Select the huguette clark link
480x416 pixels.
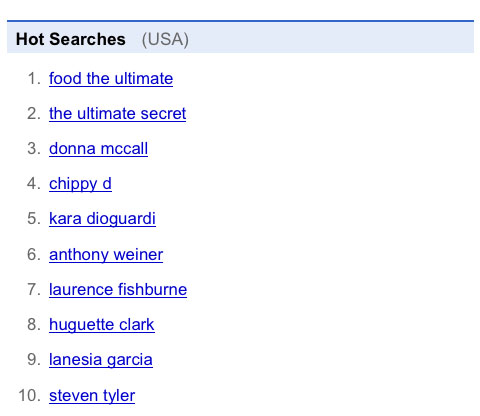(x=102, y=325)
